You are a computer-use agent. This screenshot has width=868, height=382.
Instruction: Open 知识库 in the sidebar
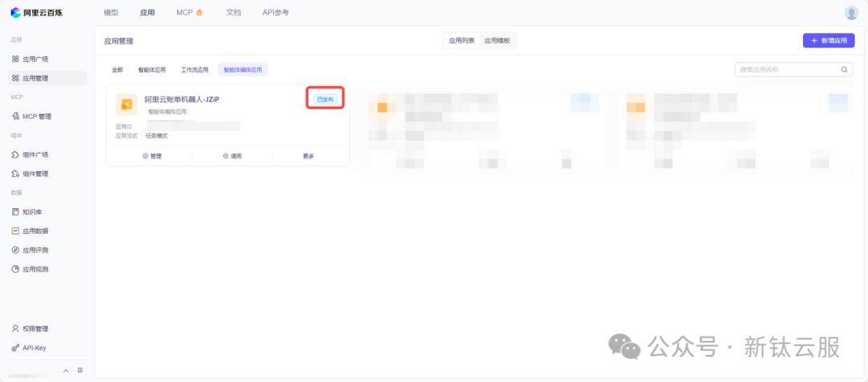tap(47, 212)
